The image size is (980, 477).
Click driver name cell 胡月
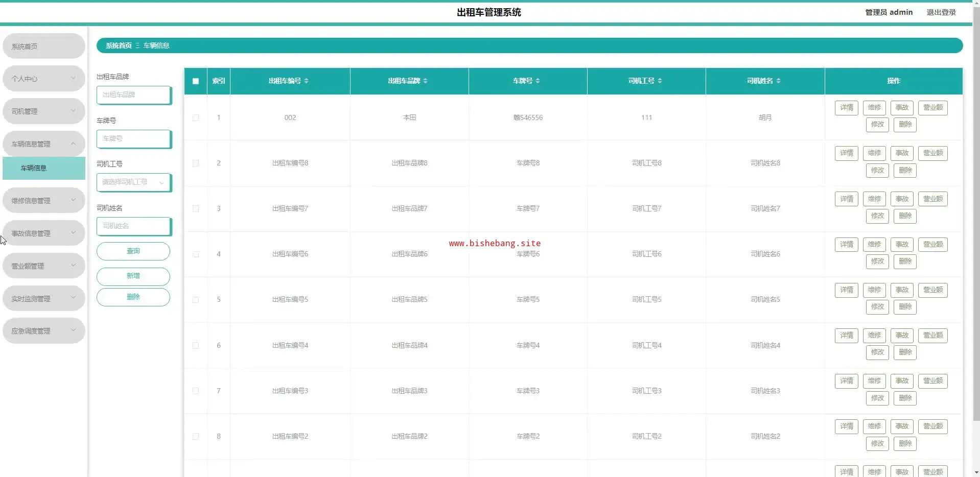(x=765, y=117)
